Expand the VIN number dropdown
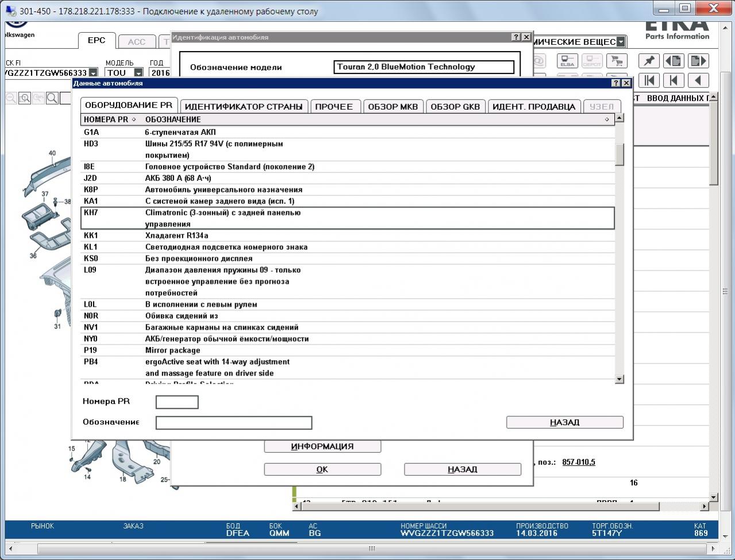Screen dimensions: 735x560 [93, 73]
